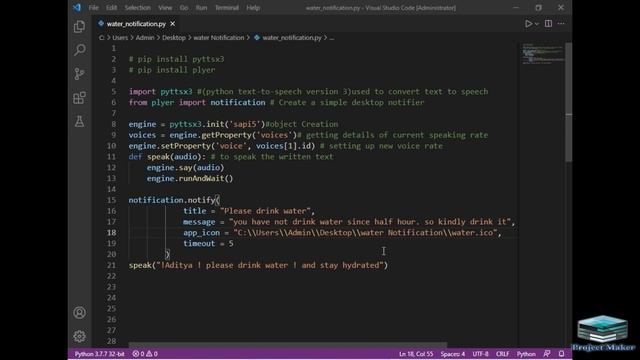Open the Run menu
Screen dimensions: 640x360
[201, 7]
